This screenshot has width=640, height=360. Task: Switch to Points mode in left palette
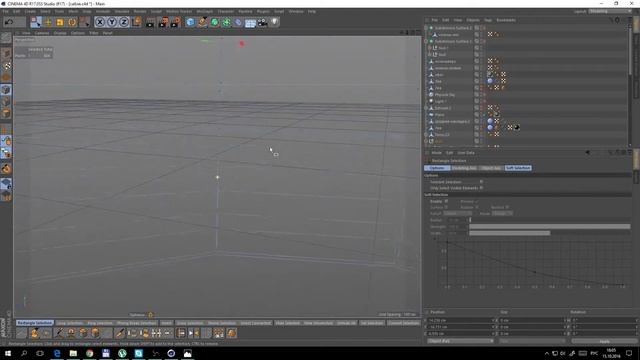click(6, 90)
